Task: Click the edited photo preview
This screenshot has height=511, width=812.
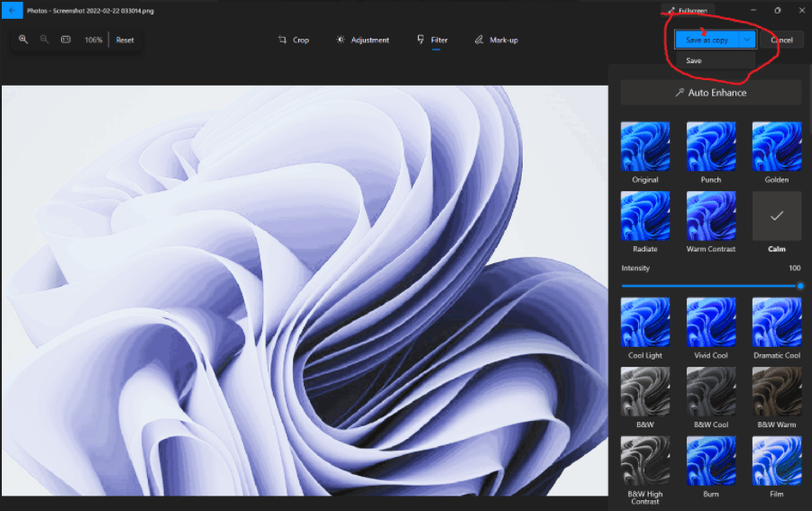Action: [x=305, y=290]
